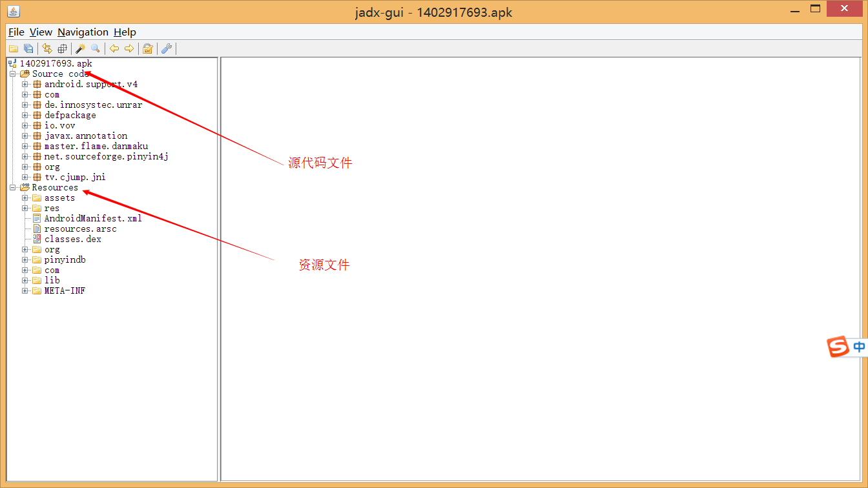Image resolution: width=868 pixels, height=488 pixels.
Task: Collapse the Source code tree node
Action: click(x=12, y=74)
